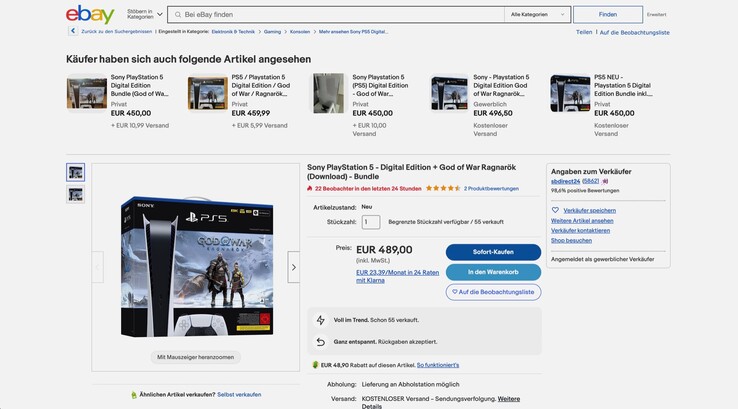Click the Teilen link

584,32
